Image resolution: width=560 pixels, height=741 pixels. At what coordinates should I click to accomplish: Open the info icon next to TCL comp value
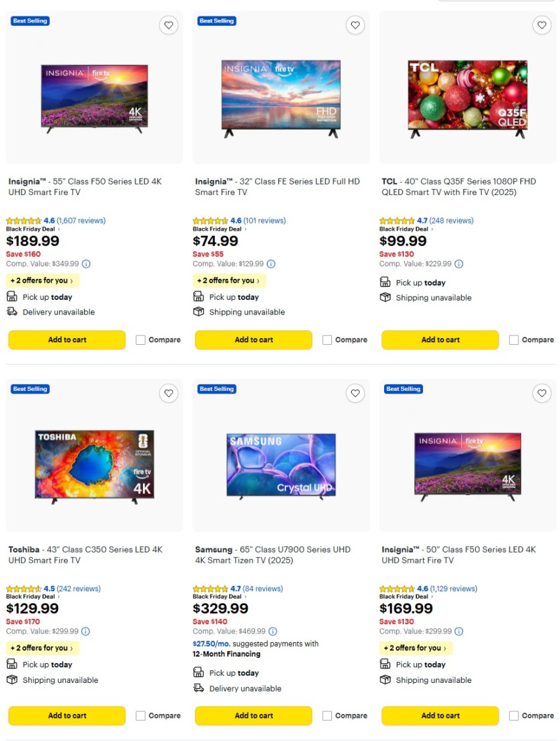click(459, 264)
